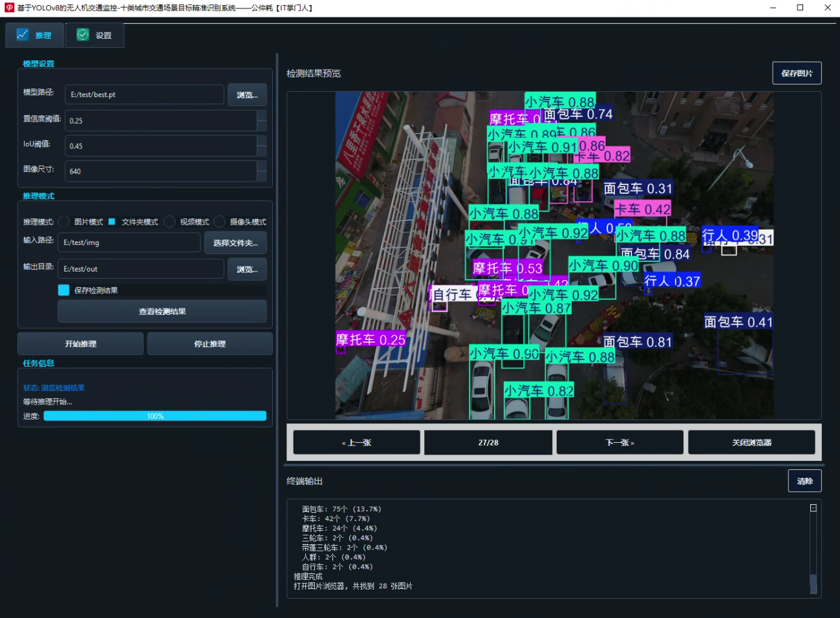Click the terminal line 卡车: 42个 (7.7%)
840x618 pixels.
click(x=336, y=518)
